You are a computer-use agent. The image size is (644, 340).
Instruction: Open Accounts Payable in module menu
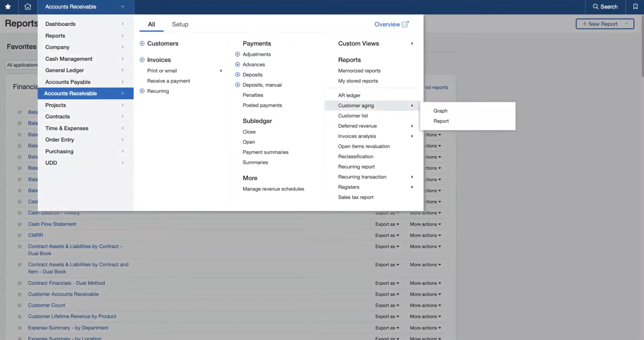point(86,82)
